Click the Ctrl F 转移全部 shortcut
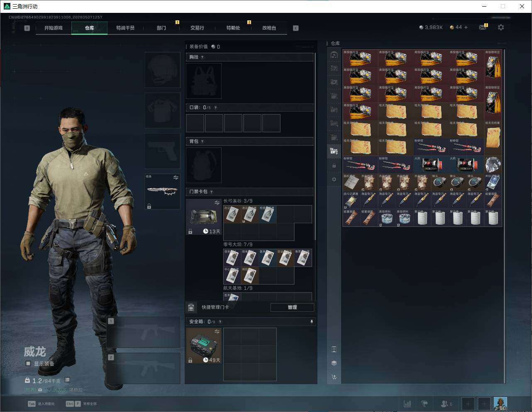The image size is (532, 412). [81, 404]
